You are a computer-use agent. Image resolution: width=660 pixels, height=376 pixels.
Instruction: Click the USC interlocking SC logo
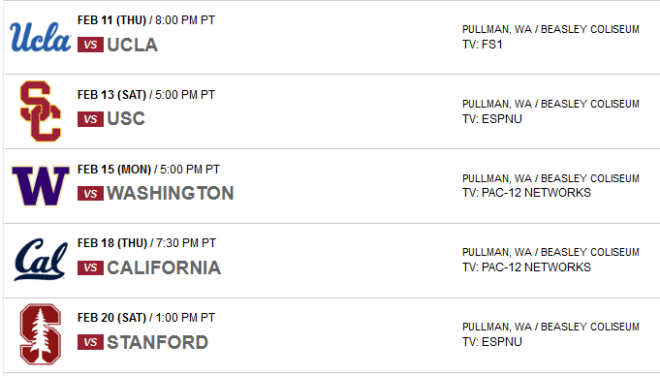(40, 111)
